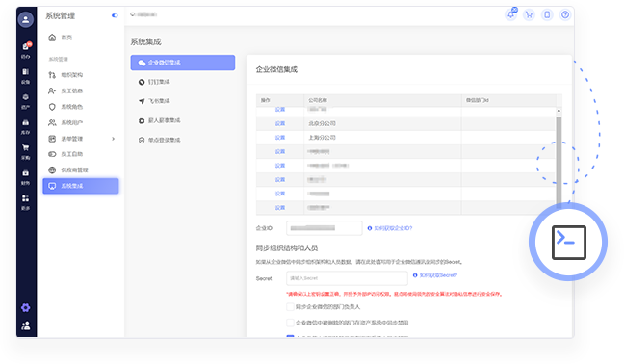This screenshot has width=624, height=364.
Task: Select 单点登录集成 tab
Action: pos(160,140)
